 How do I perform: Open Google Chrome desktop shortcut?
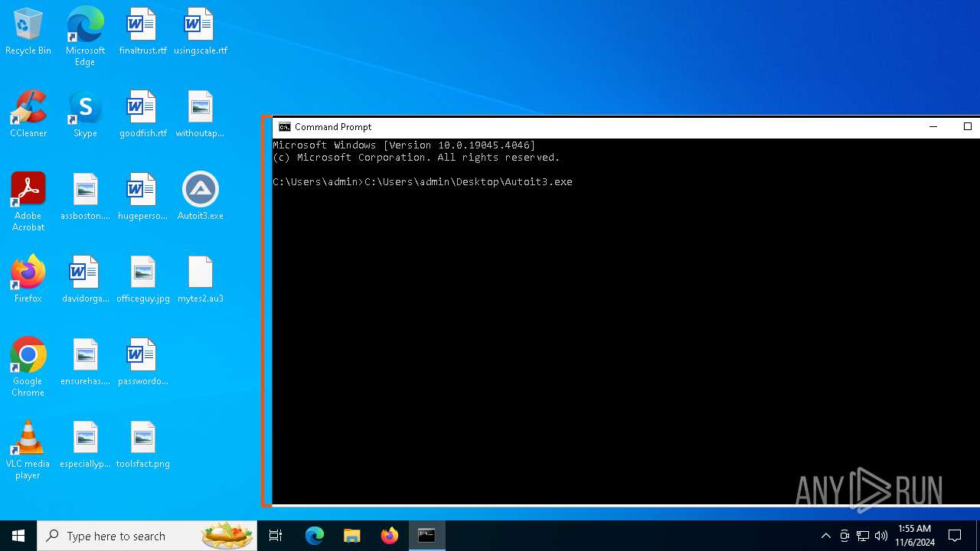click(x=28, y=367)
